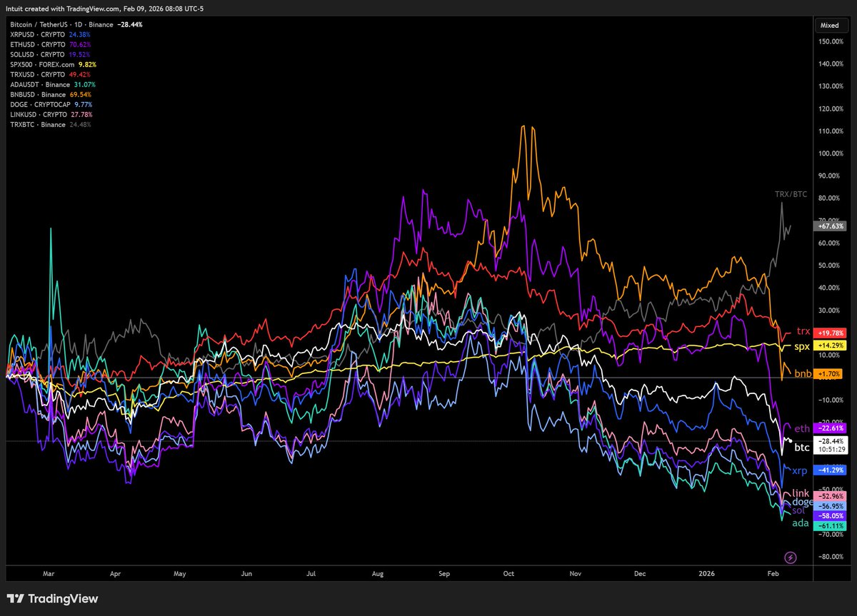Screen dimensions: 857x616
Task: Click the violet −58.05% price label
Action: tap(829, 515)
